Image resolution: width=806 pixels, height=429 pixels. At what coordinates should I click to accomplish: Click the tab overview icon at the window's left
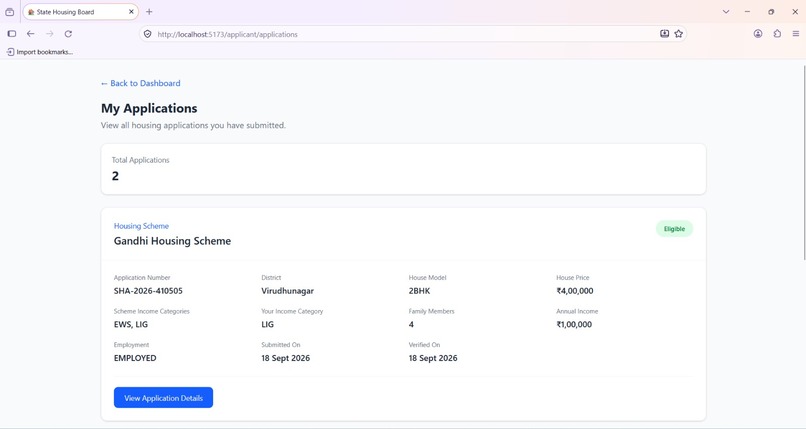point(10,12)
